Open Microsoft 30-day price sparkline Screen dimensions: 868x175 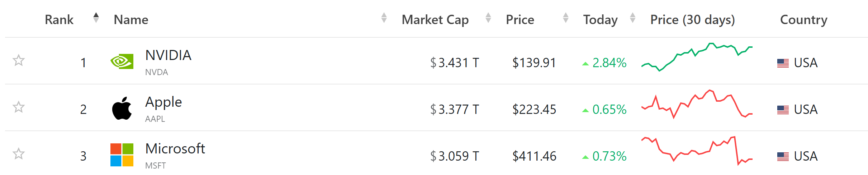pos(697,151)
